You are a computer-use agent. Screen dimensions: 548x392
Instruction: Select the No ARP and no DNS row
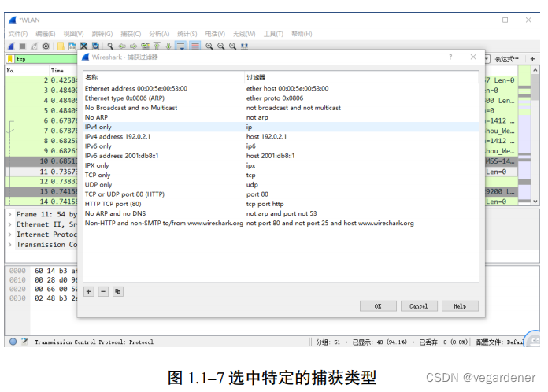pyautogui.click(x=281, y=213)
